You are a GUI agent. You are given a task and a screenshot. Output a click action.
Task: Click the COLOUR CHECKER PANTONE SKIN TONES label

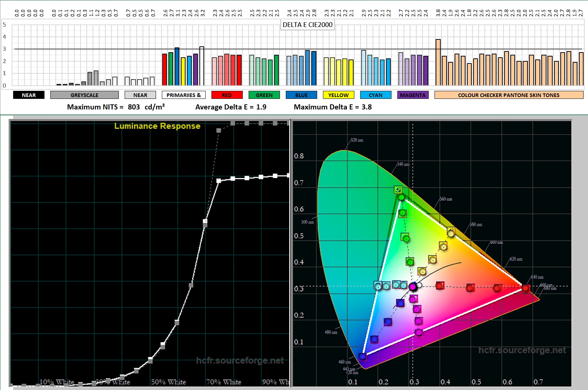tap(509, 95)
